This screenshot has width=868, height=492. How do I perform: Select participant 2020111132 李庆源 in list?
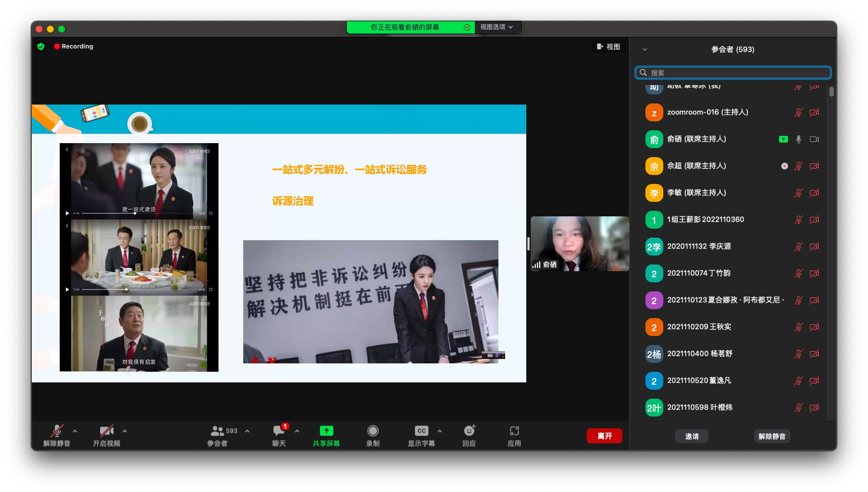click(x=699, y=247)
